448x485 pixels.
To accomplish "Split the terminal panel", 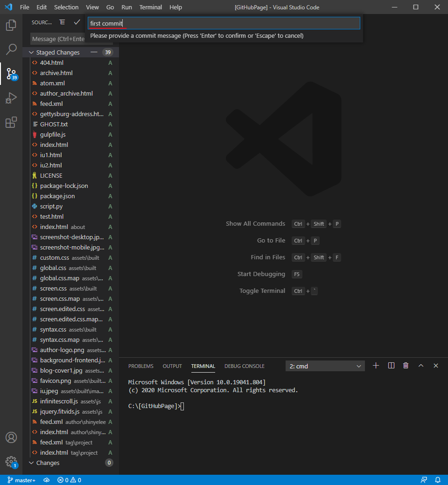I will [x=391, y=366].
